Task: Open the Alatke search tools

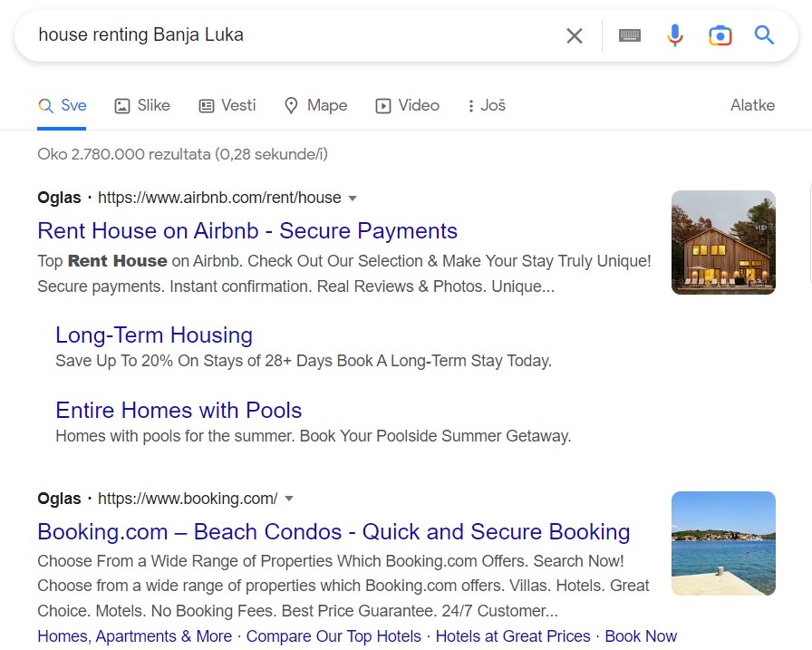Action: pyautogui.click(x=752, y=105)
